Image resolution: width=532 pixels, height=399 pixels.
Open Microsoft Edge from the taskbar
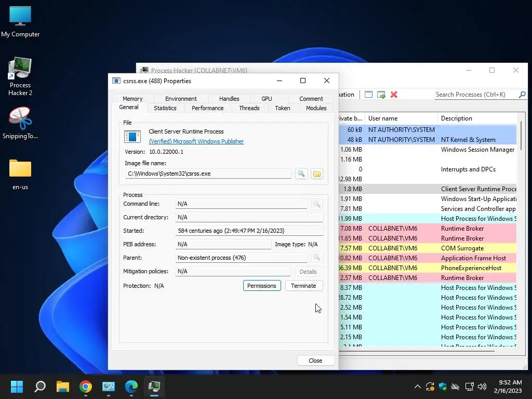point(131,387)
